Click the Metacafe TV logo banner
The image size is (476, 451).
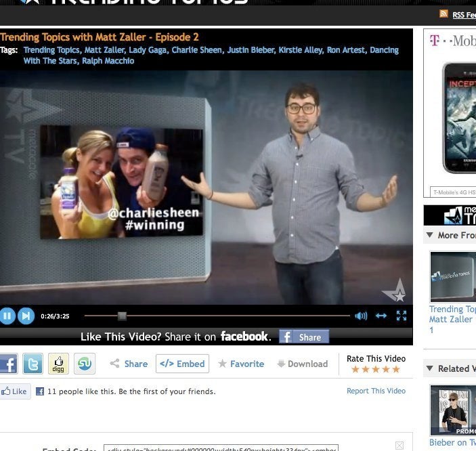(x=450, y=215)
